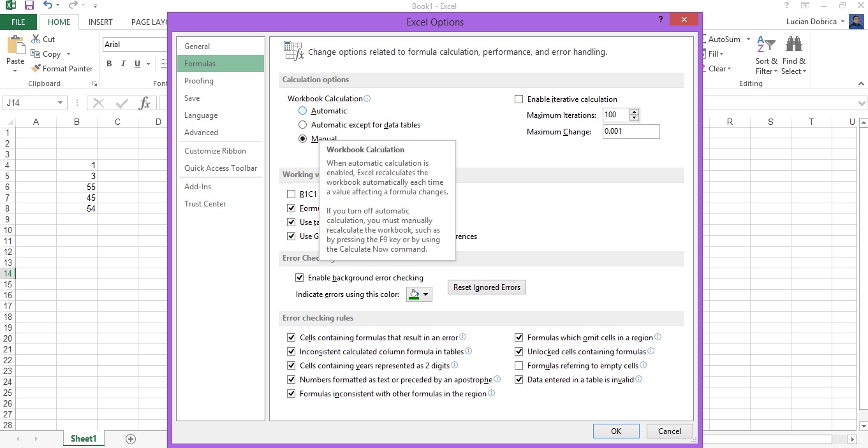Image resolution: width=868 pixels, height=448 pixels.
Task: Click the formula bar enter checkmark icon
Action: click(122, 103)
